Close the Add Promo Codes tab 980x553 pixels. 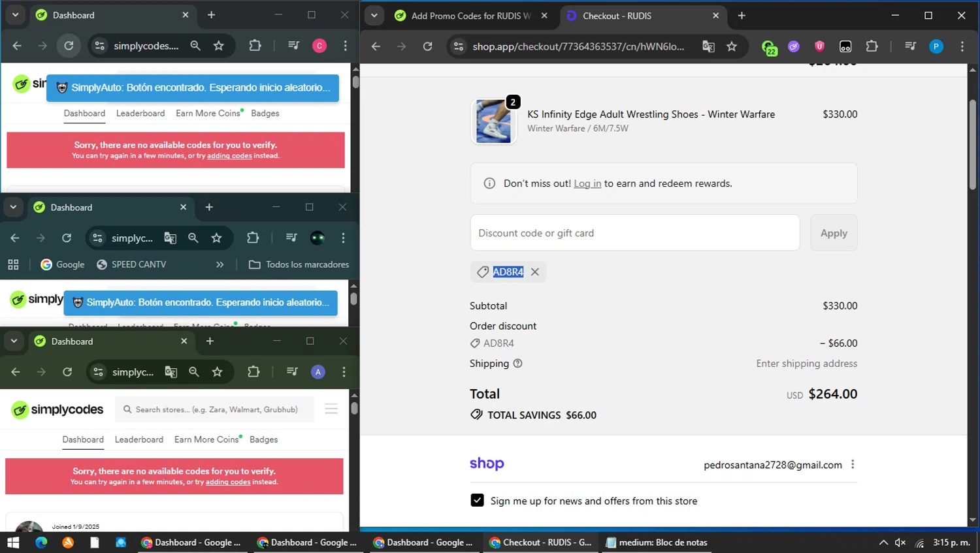(x=544, y=16)
